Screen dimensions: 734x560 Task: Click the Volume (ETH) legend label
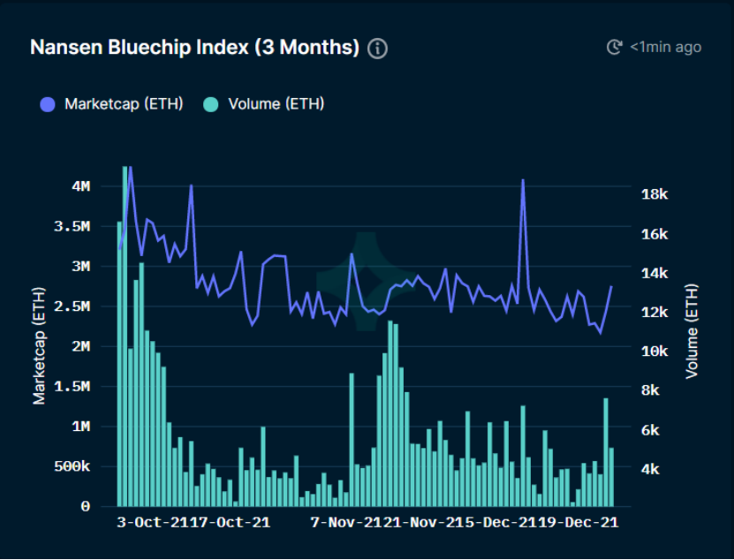[276, 104]
